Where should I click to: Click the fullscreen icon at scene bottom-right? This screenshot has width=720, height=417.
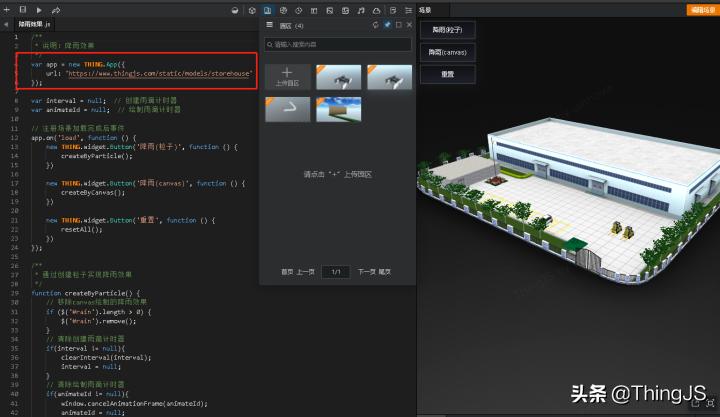(710, 403)
